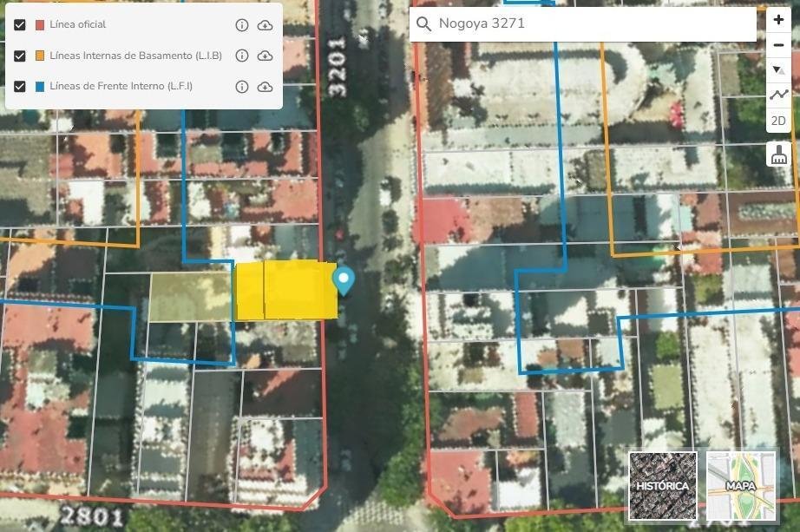Click the 3201 street number label
This screenshot has height=532, width=800.
(338, 66)
